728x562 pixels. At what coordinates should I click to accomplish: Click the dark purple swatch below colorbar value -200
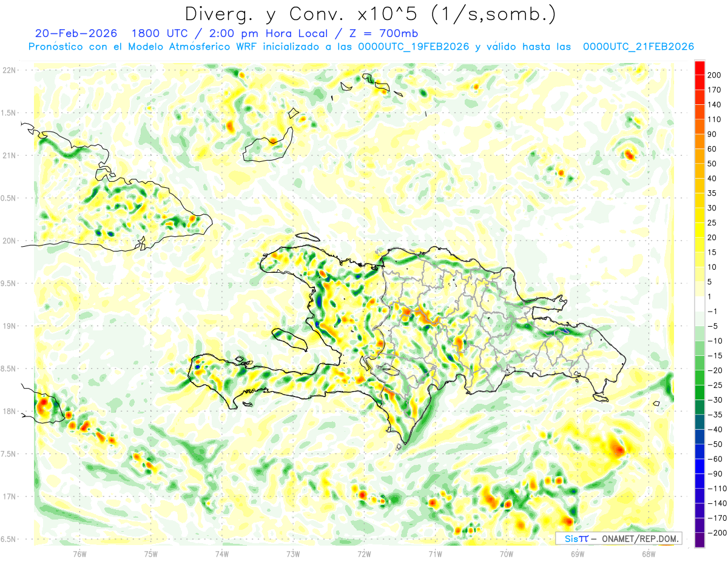(x=699, y=541)
